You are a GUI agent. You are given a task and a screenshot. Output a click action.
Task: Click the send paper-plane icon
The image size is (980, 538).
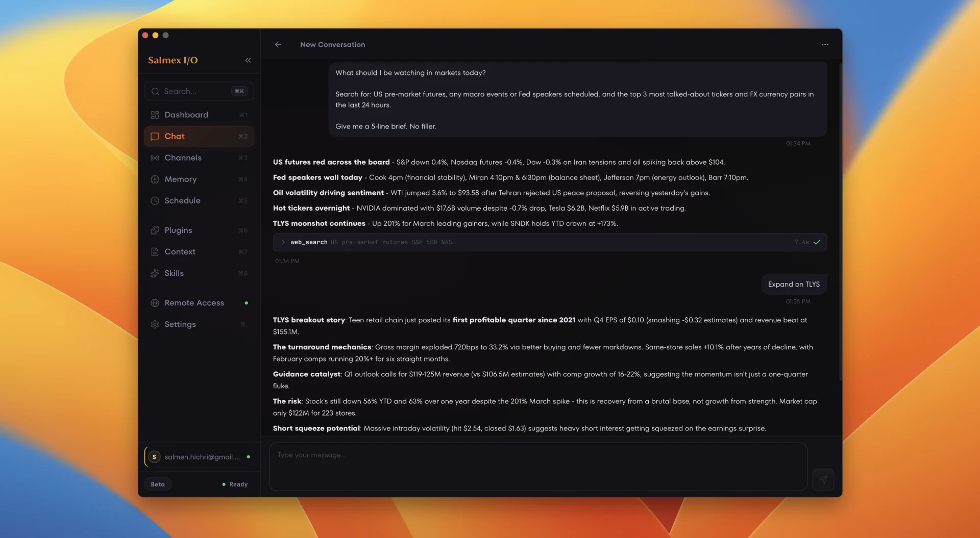click(x=823, y=479)
